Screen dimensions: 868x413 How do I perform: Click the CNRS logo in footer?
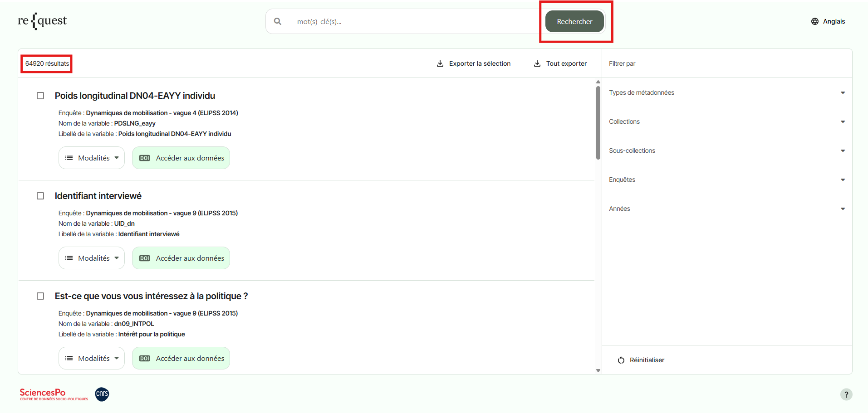click(102, 394)
